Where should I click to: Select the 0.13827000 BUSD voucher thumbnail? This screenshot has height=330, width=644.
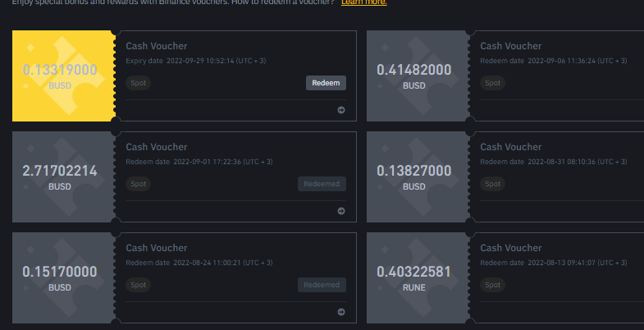418,177
